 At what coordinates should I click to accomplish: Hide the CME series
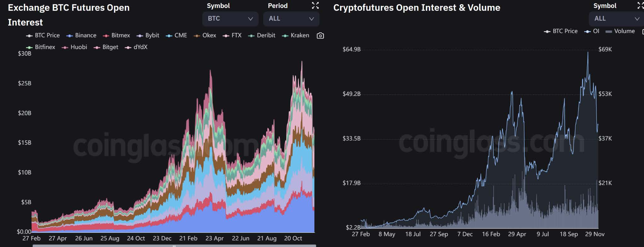[176, 36]
